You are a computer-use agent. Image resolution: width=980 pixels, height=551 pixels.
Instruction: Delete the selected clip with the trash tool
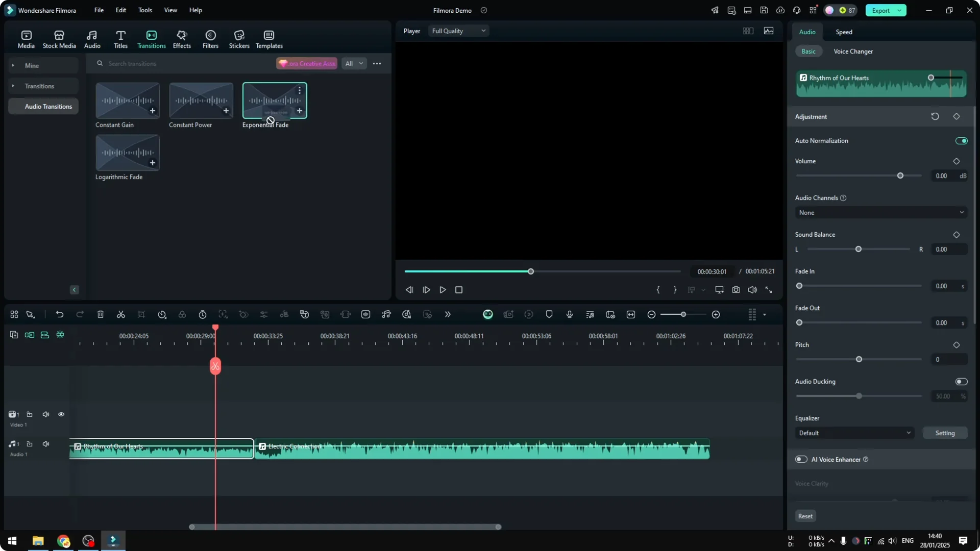[x=101, y=314]
